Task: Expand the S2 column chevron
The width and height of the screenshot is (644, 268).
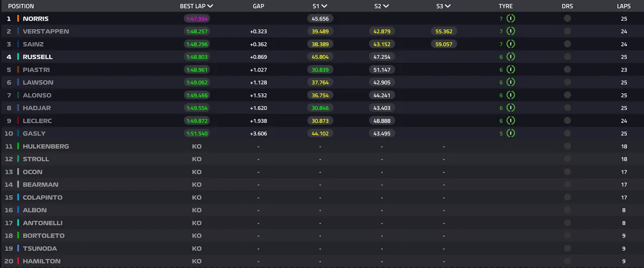Action: (386, 6)
